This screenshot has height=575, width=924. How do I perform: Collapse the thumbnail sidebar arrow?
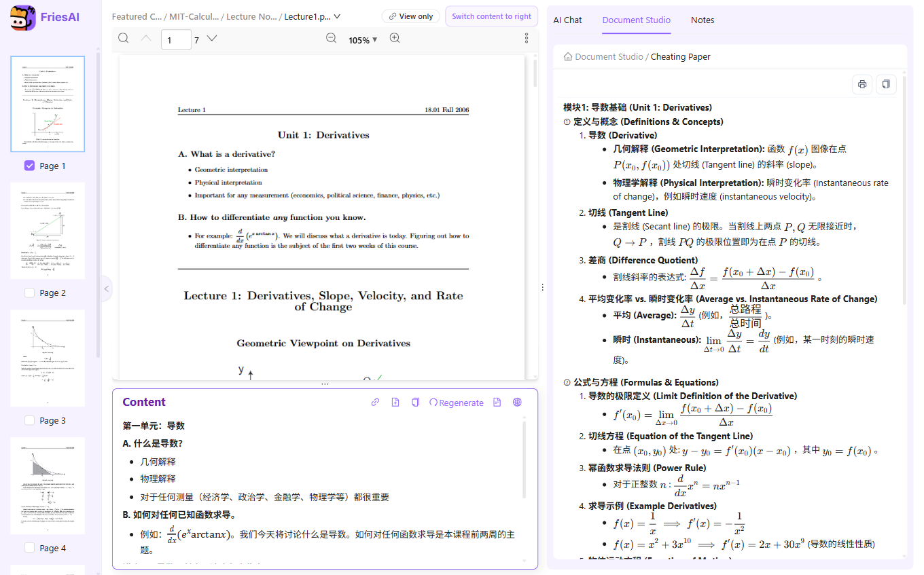pos(106,289)
